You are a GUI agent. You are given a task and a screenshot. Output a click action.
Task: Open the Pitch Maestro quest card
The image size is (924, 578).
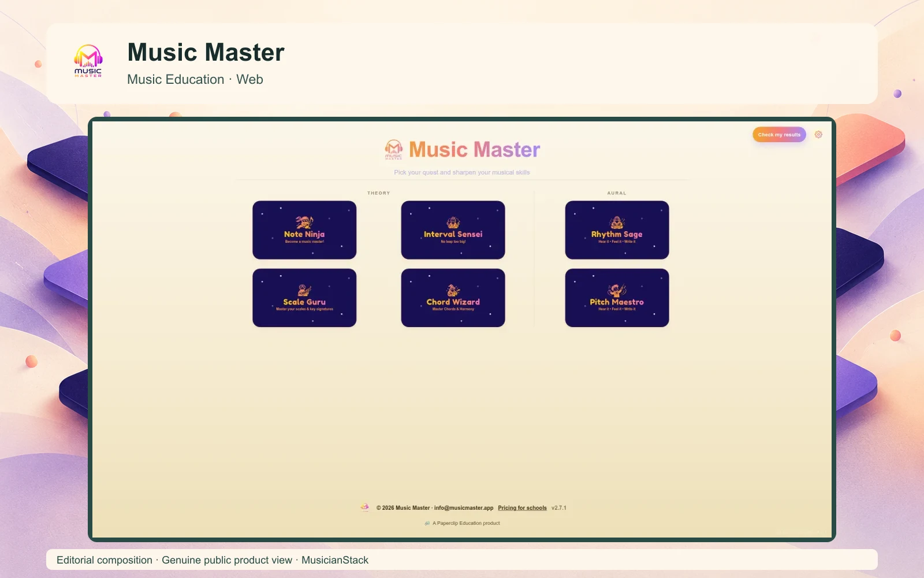617,298
